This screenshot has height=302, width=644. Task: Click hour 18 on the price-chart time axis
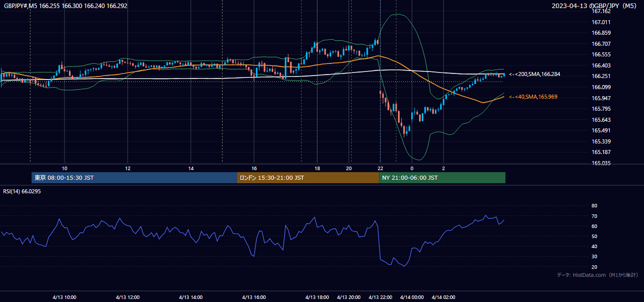pos(317,168)
